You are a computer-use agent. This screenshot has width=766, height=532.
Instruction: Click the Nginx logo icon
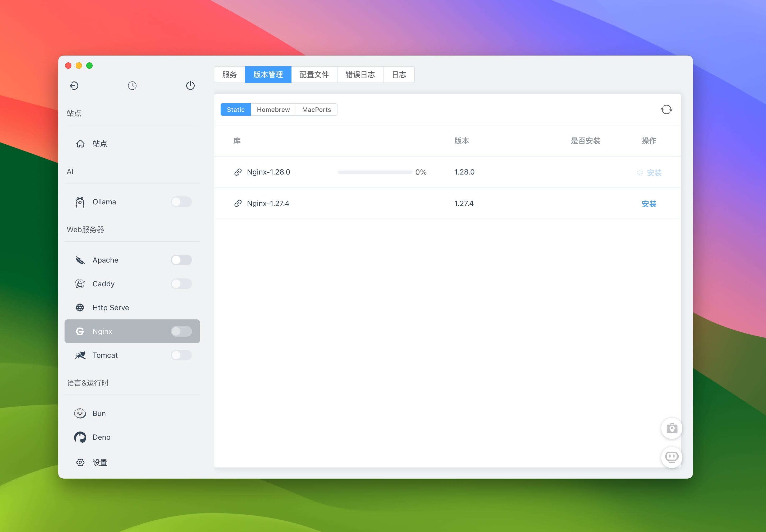[x=80, y=331]
